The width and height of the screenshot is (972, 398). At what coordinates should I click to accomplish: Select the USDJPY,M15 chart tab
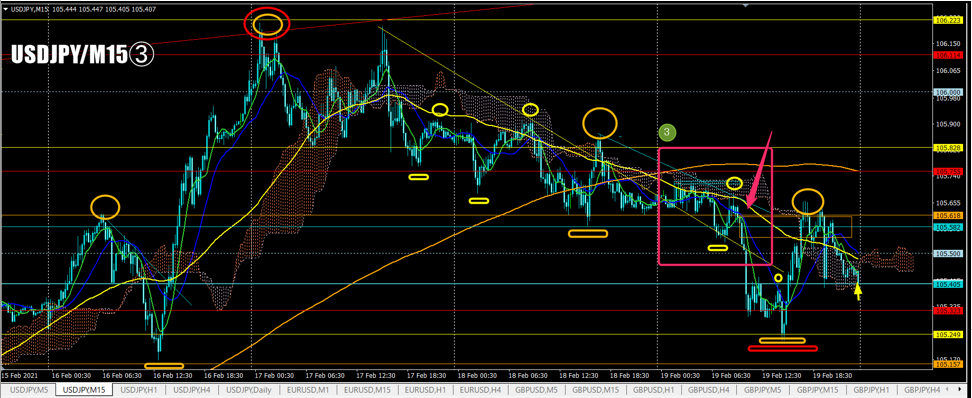(84, 389)
